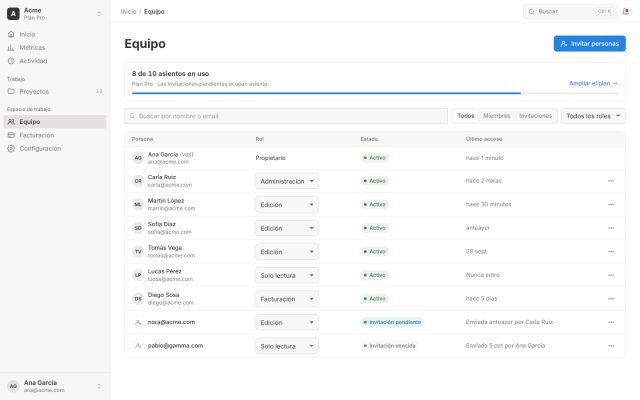Click the Propietario role text
Viewport: 640px width, 400px height.
(x=270, y=158)
